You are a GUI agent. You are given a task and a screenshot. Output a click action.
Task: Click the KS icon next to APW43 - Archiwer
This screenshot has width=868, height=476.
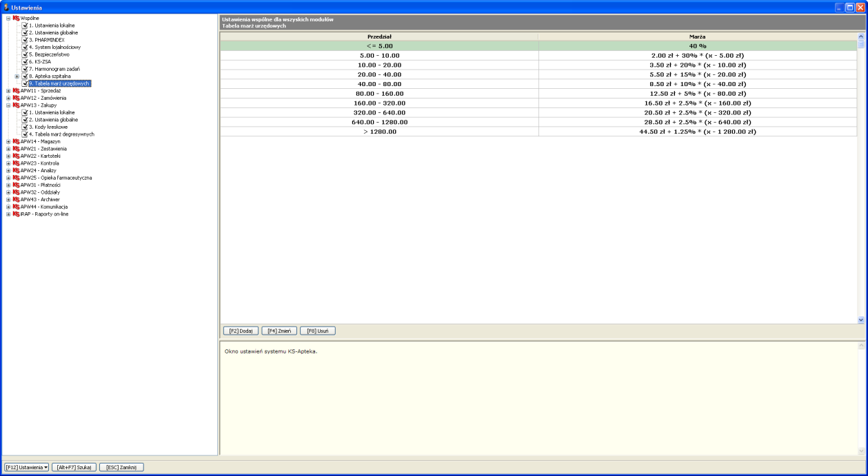tap(16, 199)
